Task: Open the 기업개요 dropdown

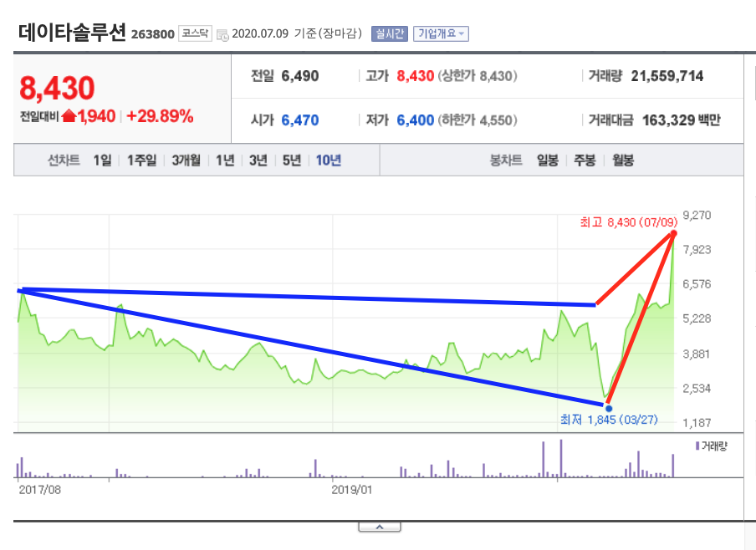Action: tap(441, 33)
